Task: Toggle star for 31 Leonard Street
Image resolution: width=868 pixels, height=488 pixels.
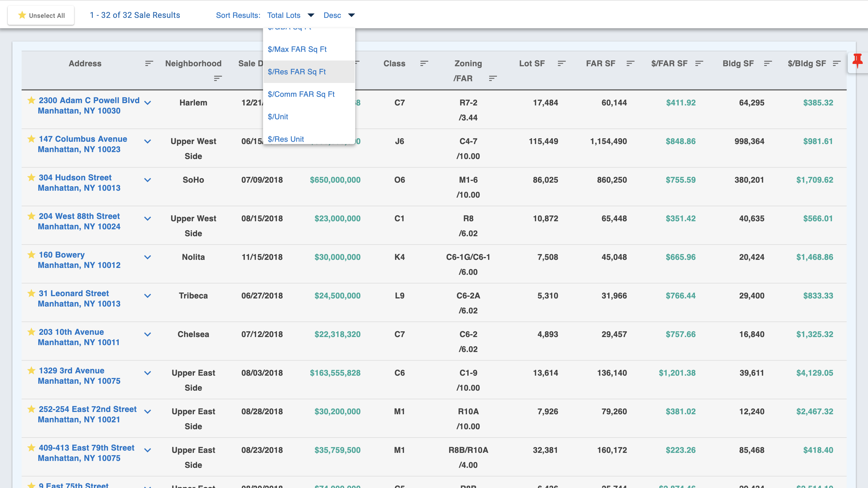Action: [31, 293]
